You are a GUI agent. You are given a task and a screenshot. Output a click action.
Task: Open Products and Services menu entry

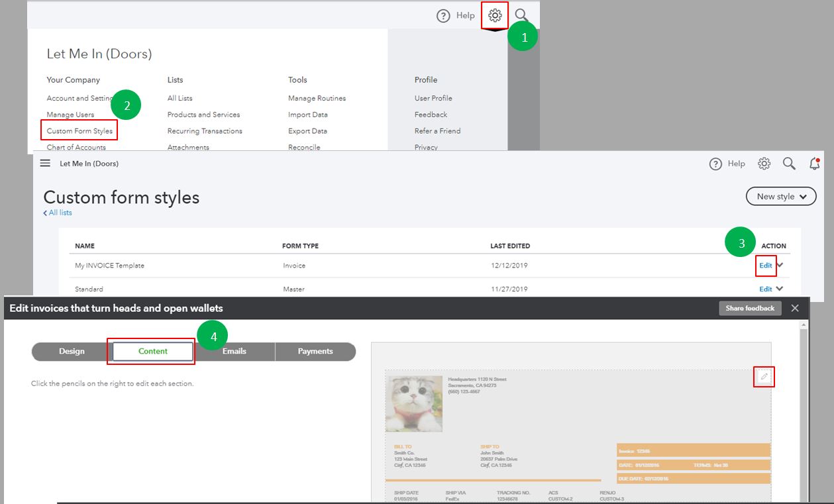(203, 115)
